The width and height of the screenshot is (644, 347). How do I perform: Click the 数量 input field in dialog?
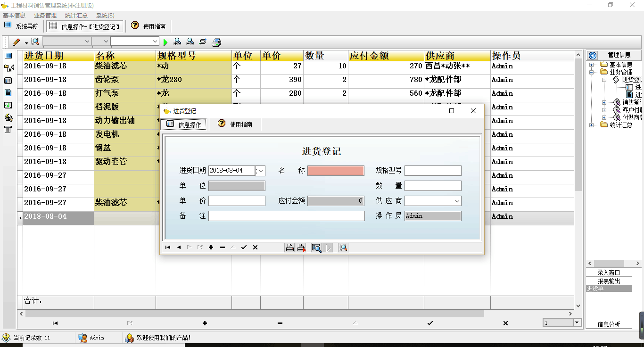433,186
